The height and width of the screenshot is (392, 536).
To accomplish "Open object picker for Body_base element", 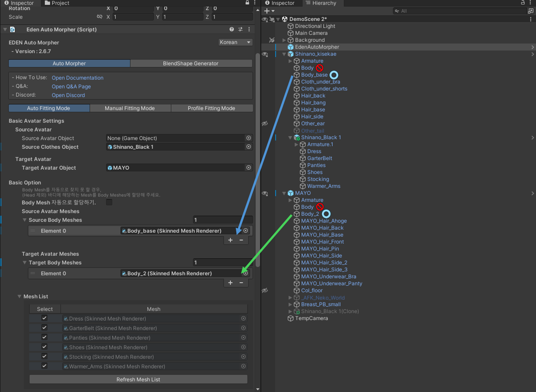I will pos(246,231).
